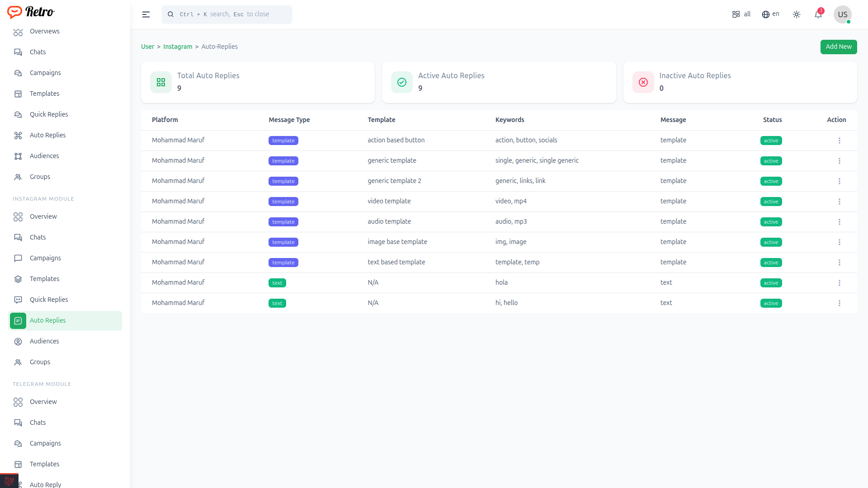Open the US user avatar menu

(842, 14)
